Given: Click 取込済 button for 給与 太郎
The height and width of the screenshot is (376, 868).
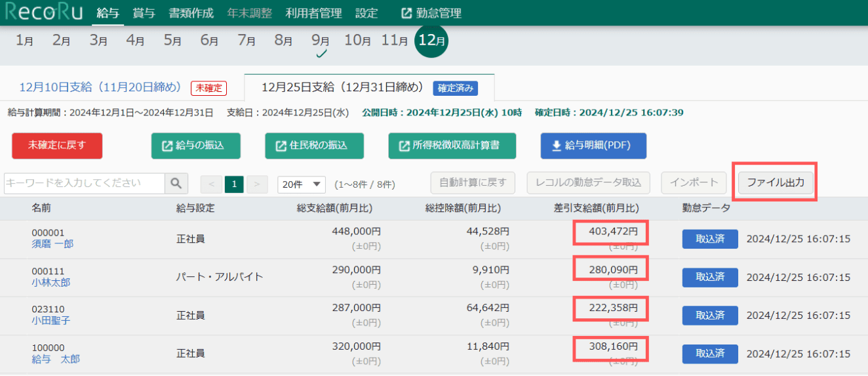Looking at the screenshot, I should (x=710, y=354).
